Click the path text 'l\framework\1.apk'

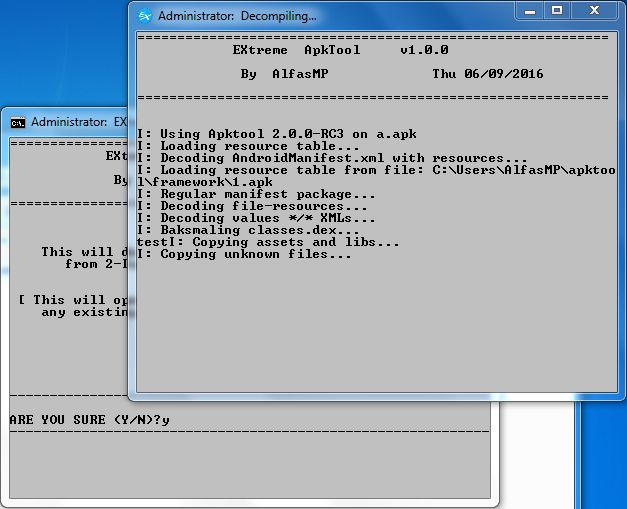click(205, 182)
